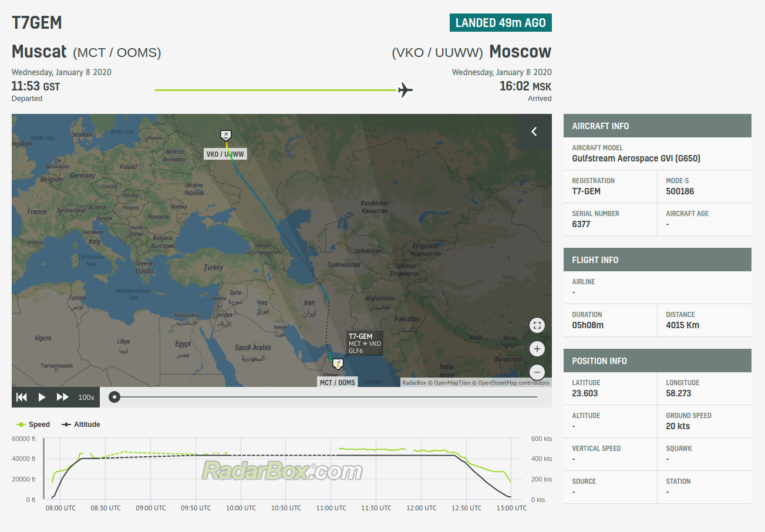The width and height of the screenshot is (765, 532).
Task: Click the VKO / UUWW map label
Action: [x=225, y=154]
